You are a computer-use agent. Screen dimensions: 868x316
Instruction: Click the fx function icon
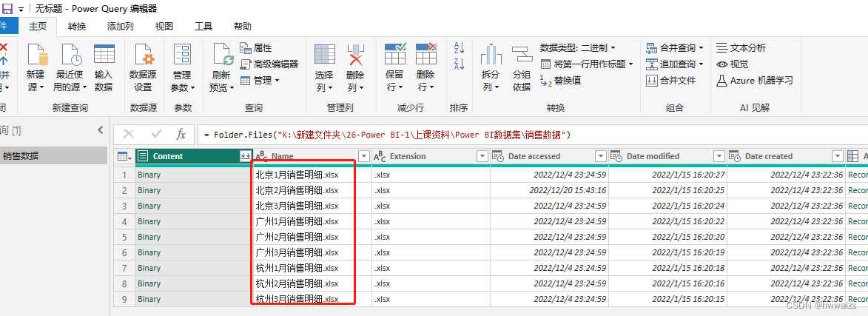pyautogui.click(x=181, y=134)
